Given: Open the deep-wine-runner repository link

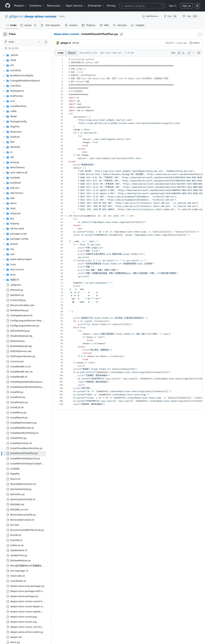Looking at the screenshot, I should click(41, 16).
